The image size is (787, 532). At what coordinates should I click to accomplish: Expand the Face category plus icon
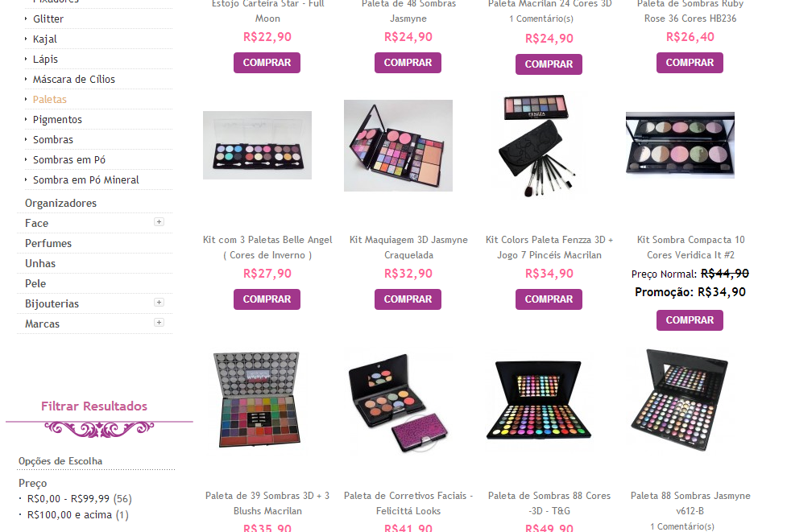pos(159,221)
